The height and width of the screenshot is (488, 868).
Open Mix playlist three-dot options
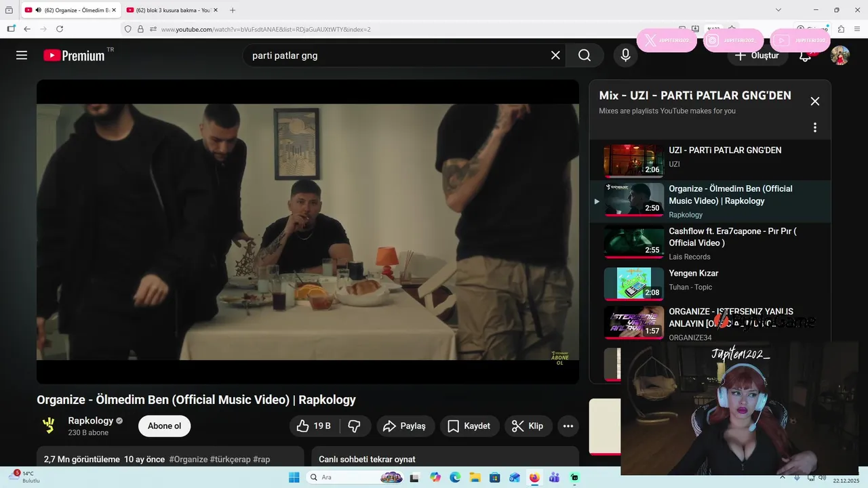point(815,127)
